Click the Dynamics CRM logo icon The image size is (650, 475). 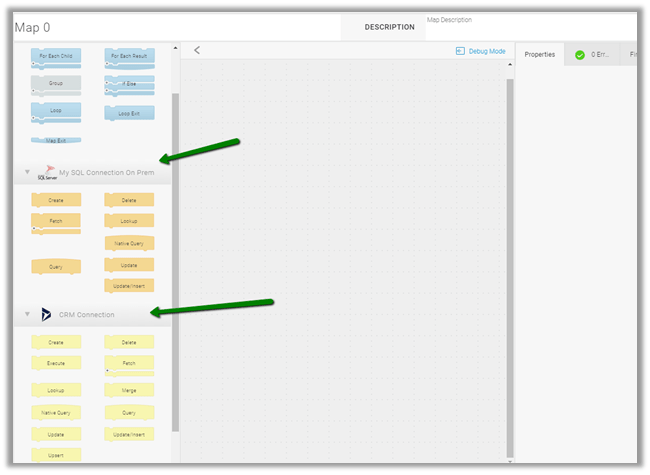(46, 315)
